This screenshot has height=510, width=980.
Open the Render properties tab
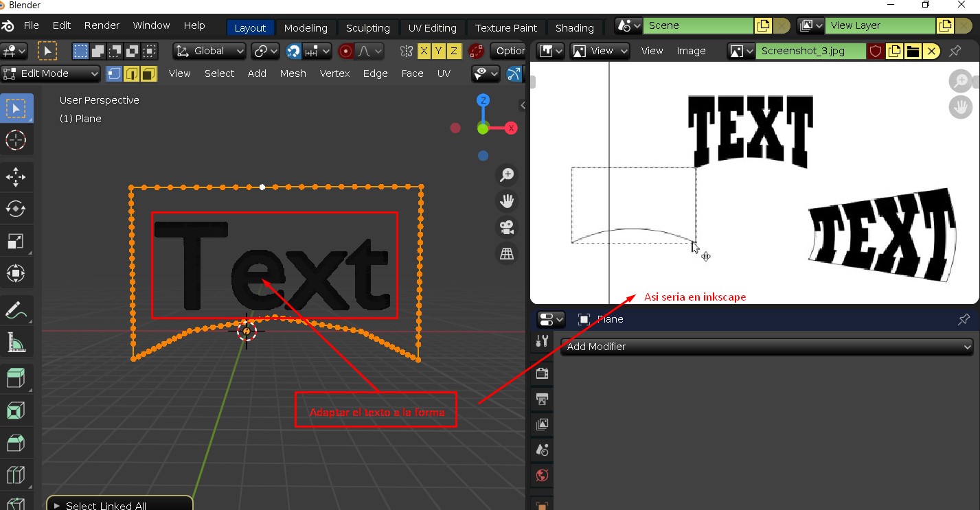click(542, 373)
